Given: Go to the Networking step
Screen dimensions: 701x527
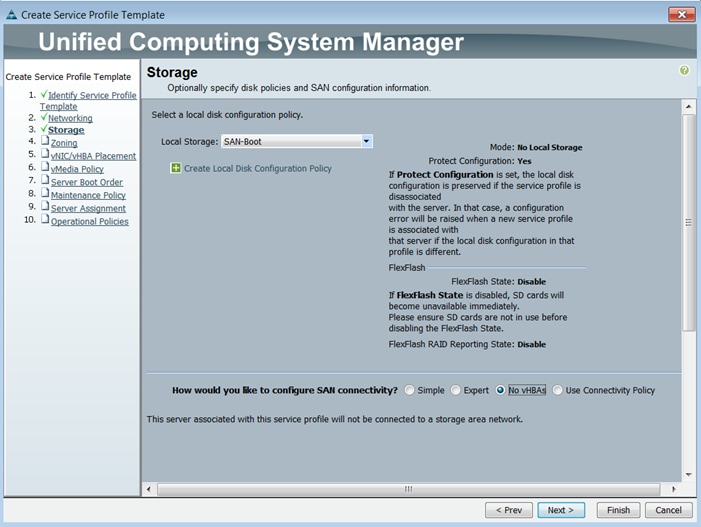Looking at the screenshot, I should (x=70, y=118).
